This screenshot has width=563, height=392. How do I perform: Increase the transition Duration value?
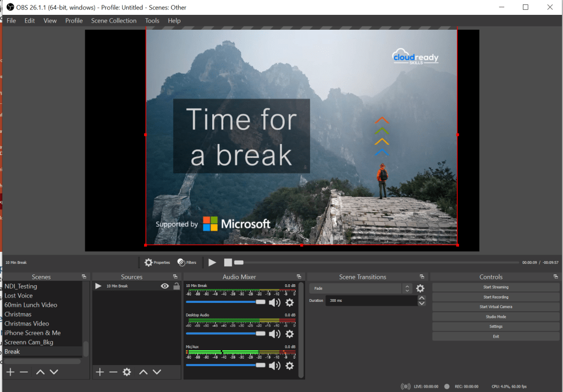point(422,299)
